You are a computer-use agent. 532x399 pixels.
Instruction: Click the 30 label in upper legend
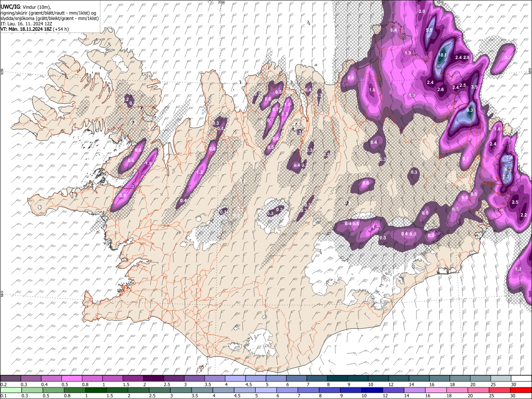(x=514, y=384)
